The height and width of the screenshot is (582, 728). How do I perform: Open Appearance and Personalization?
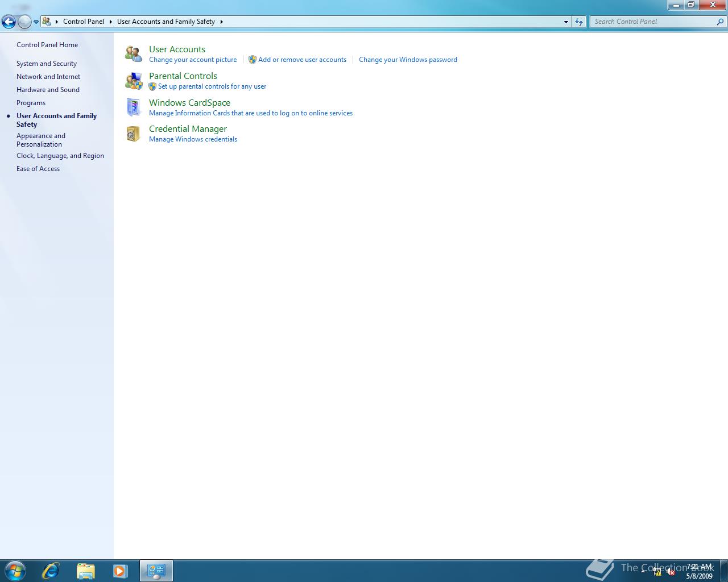coord(41,140)
